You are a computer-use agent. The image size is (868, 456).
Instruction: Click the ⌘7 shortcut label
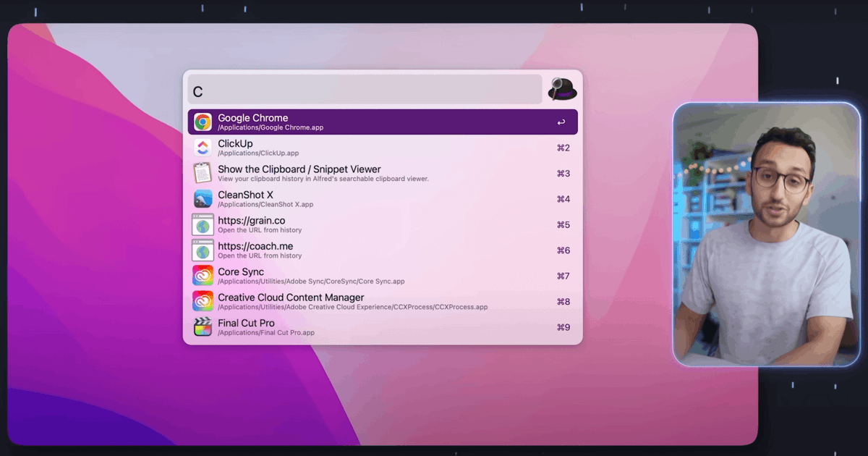(x=563, y=276)
